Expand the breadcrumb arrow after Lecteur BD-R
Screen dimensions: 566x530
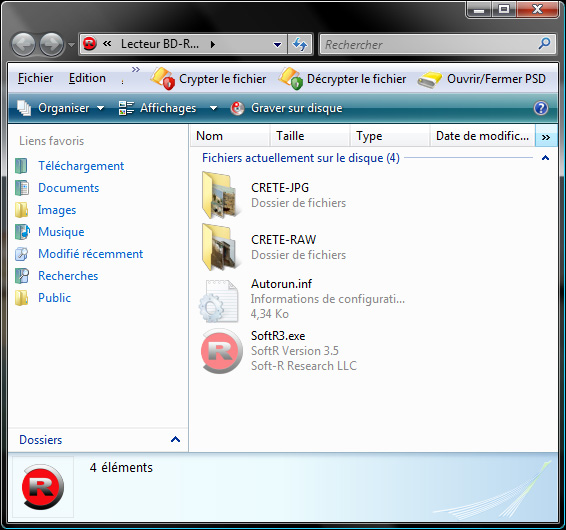coord(213,44)
